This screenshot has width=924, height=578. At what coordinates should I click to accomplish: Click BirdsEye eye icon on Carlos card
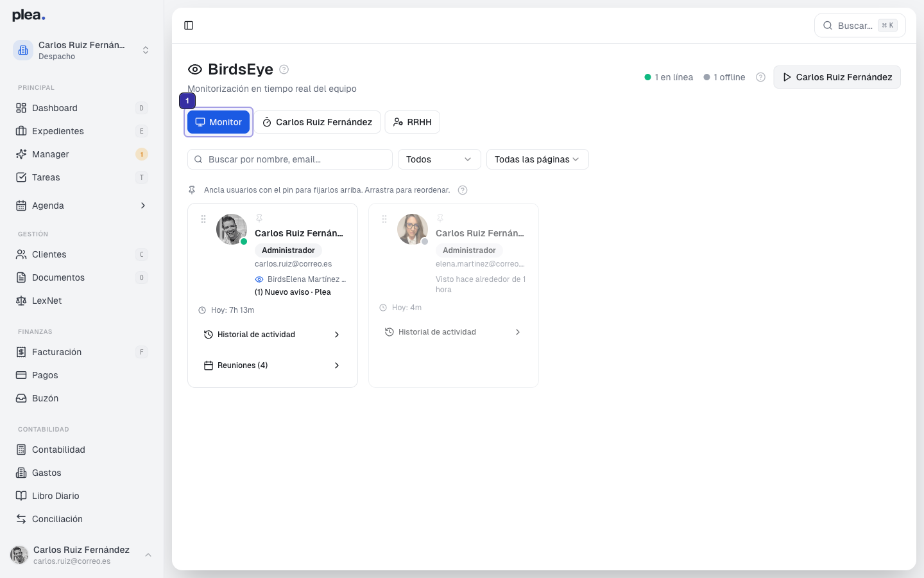(x=259, y=279)
